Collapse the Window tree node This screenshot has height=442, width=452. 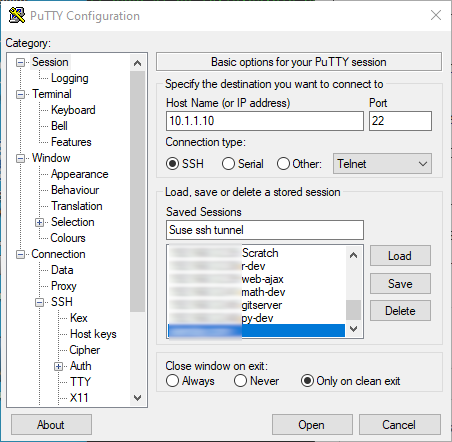pos(20,158)
